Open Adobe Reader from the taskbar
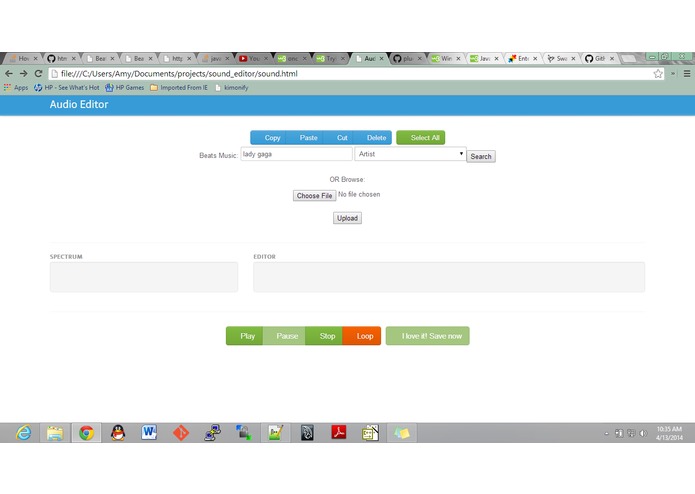695x494 pixels. tap(339, 433)
